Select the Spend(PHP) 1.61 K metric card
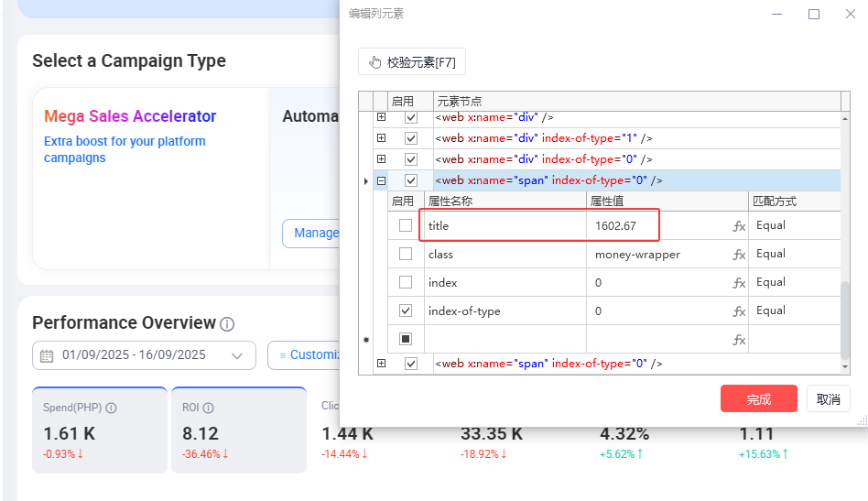 pos(100,430)
